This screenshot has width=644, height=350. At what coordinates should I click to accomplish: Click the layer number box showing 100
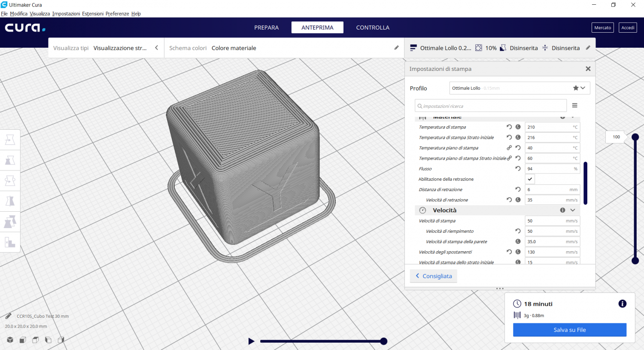[x=616, y=137]
